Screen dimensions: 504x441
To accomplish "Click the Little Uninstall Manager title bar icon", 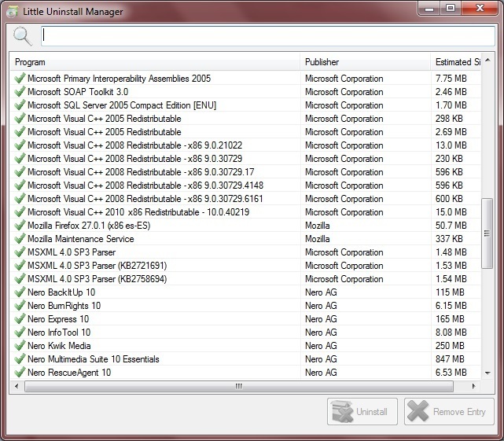I will point(13,12).
